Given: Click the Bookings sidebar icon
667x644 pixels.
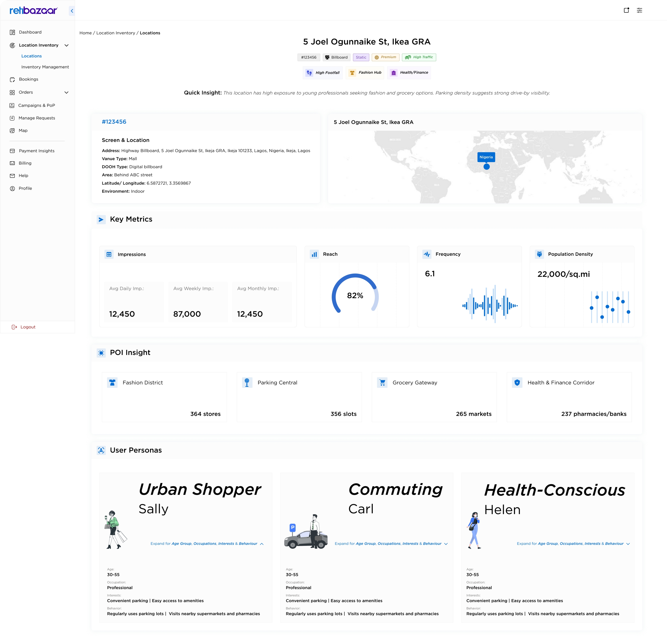Looking at the screenshot, I should tap(12, 79).
